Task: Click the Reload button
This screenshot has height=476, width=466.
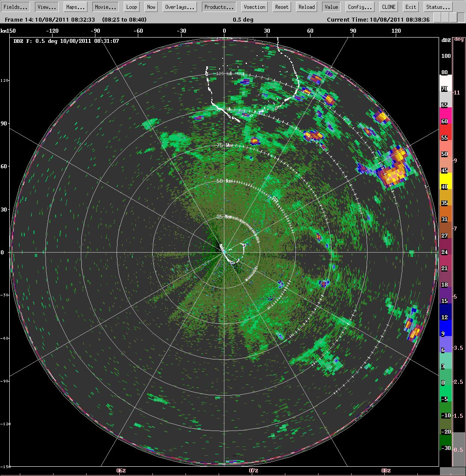Action: (x=306, y=7)
